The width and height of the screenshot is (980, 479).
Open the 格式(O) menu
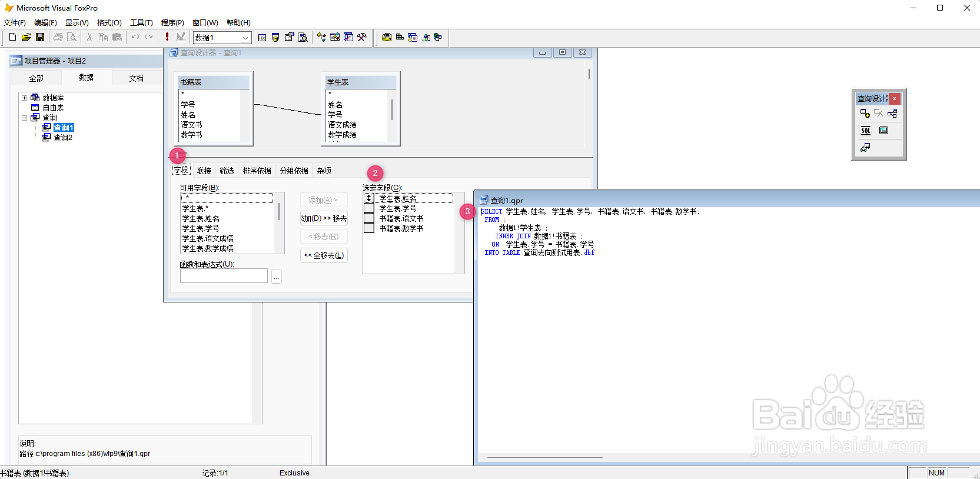coord(109,23)
